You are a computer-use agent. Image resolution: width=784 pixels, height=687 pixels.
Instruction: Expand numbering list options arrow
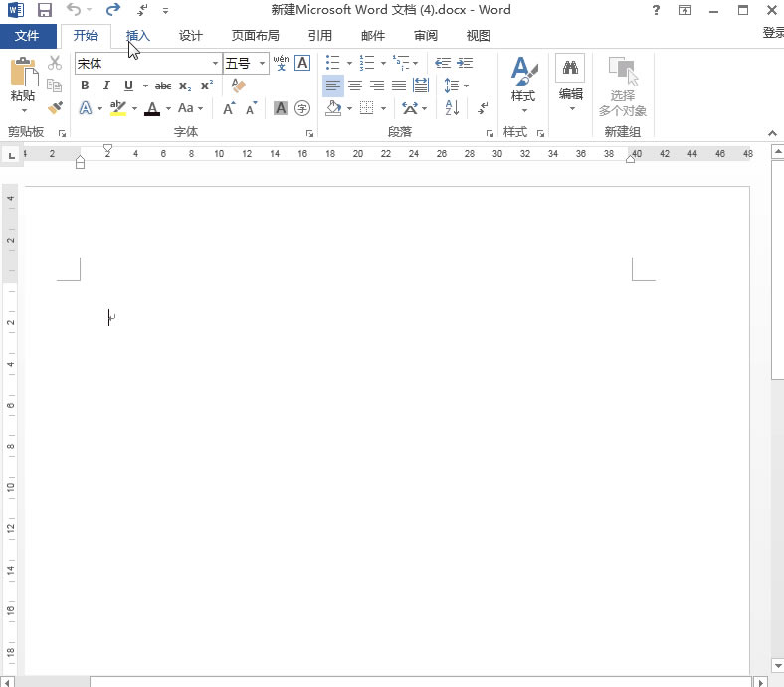[x=383, y=63]
